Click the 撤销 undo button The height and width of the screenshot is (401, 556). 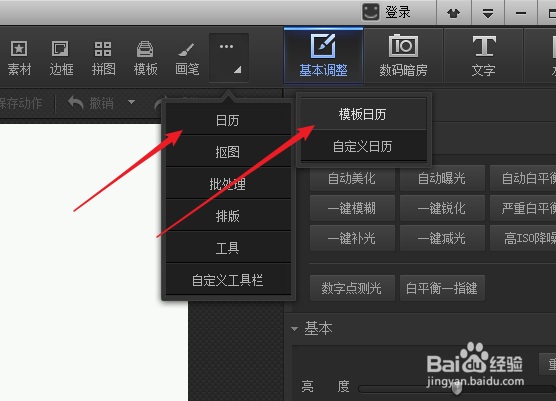[x=91, y=103]
